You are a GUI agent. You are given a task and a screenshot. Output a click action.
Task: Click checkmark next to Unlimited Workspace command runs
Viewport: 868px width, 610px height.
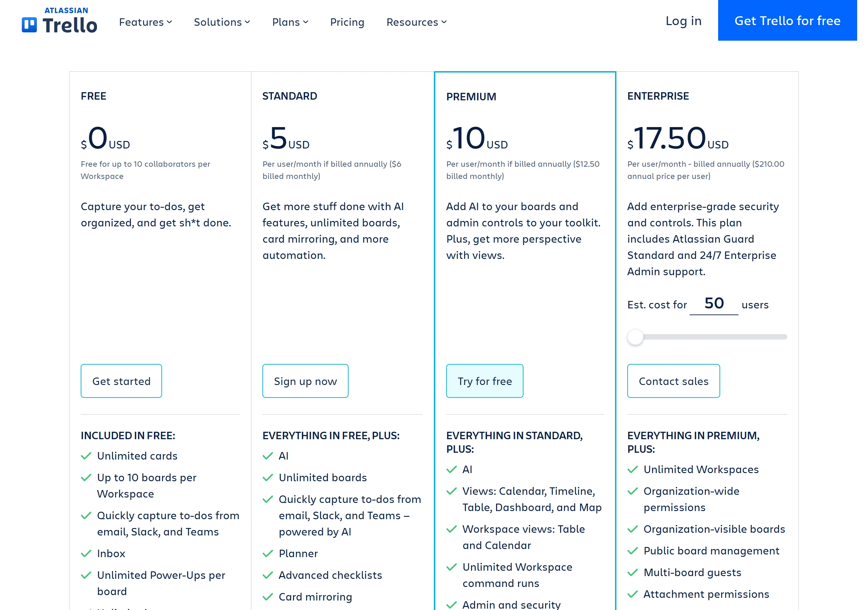(452, 567)
